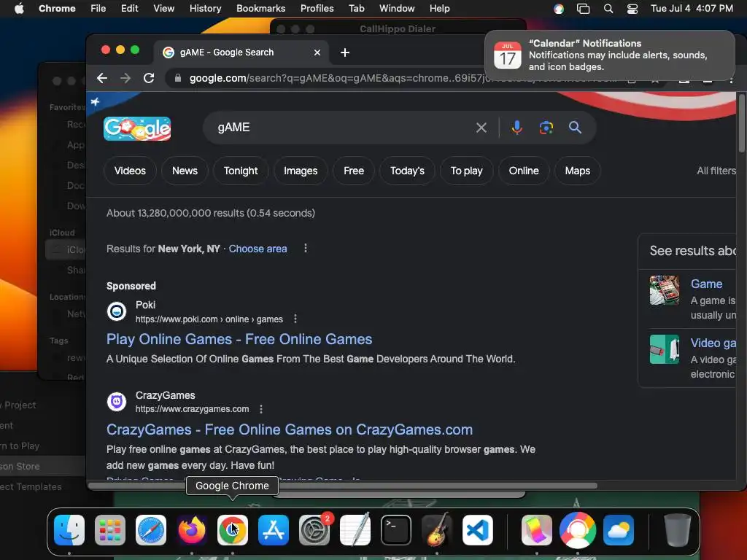Click the back arrow in Chrome toolbar
The height and width of the screenshot is (560, 747).
[x=102, y=78]
